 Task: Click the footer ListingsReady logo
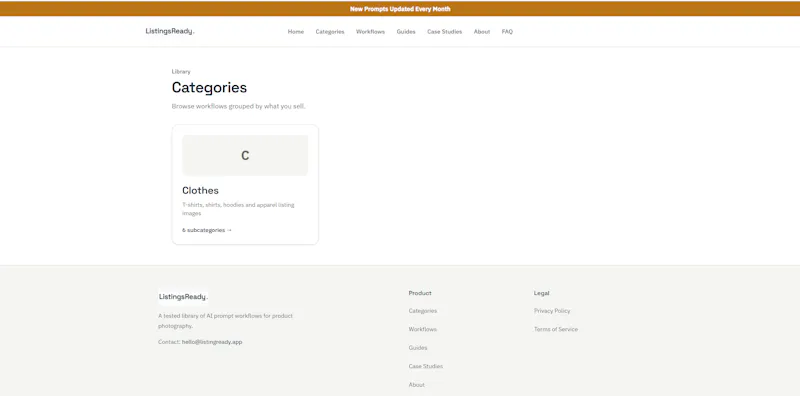(183, 296)
